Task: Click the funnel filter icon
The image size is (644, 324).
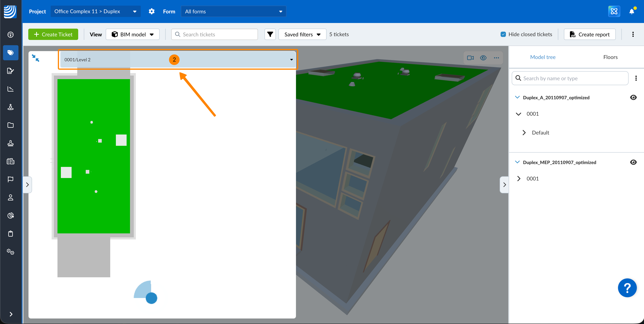Action: [x=270, y=34]
